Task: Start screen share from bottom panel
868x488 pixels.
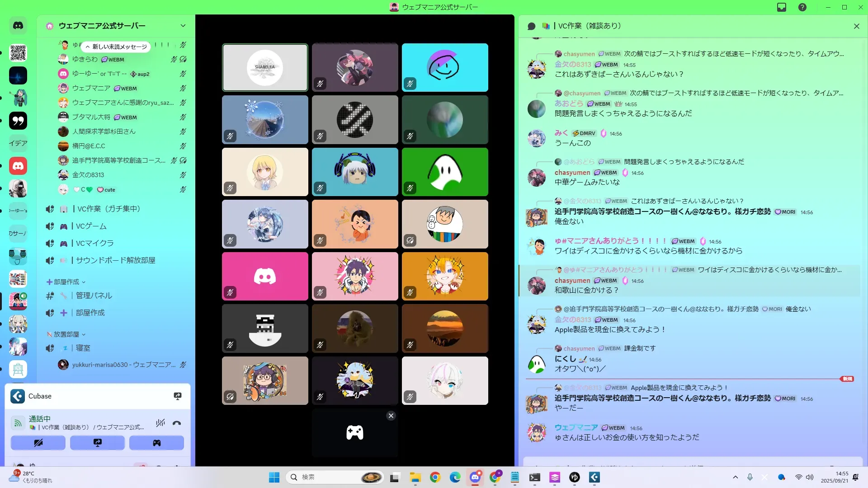Action: [97, 443]
